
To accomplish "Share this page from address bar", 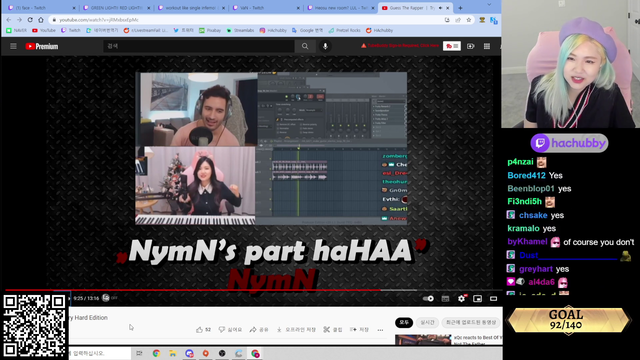I will [458, 20].
